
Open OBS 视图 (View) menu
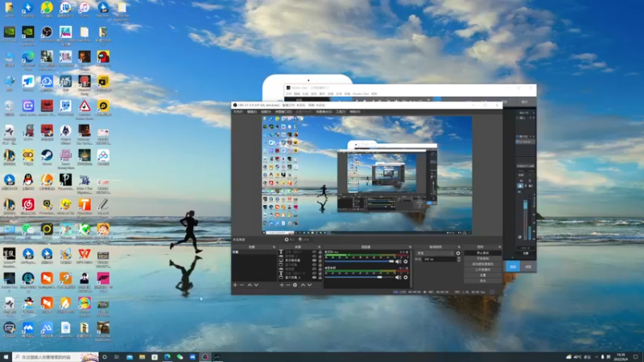pos(266,112)
